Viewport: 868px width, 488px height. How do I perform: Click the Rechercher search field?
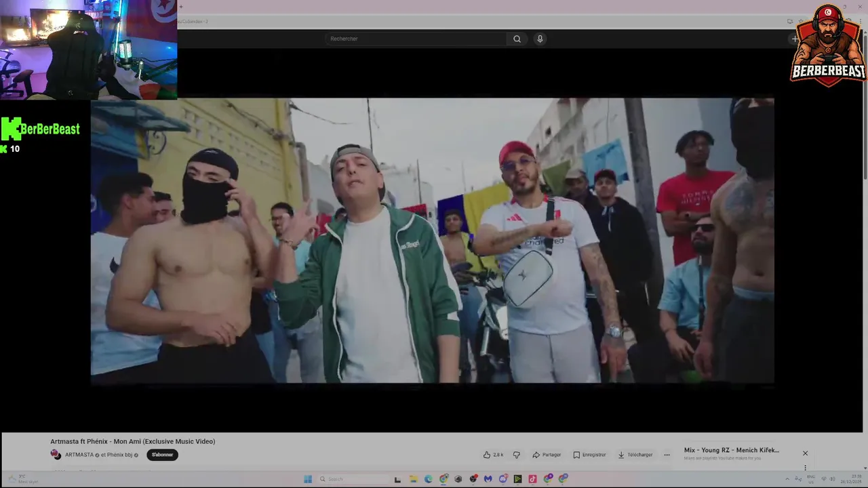416,39
